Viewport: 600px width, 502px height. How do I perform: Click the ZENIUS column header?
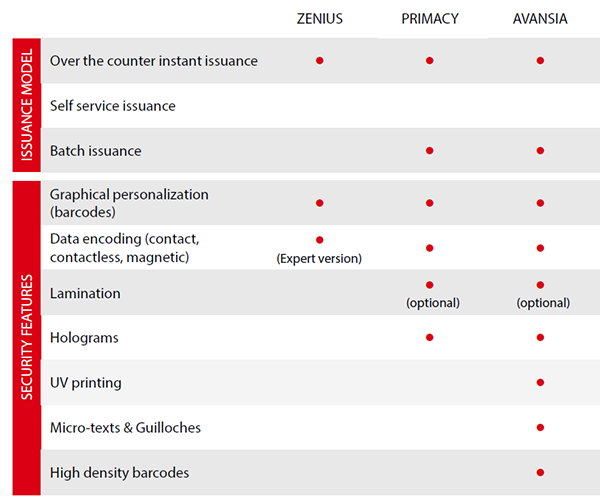coord(320,19)
